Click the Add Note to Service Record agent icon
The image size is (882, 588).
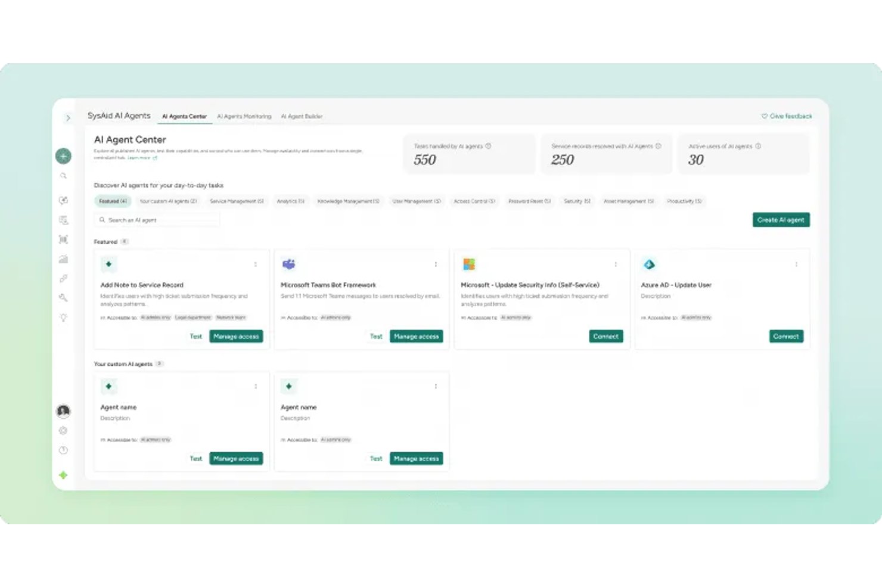pos(108,264)
